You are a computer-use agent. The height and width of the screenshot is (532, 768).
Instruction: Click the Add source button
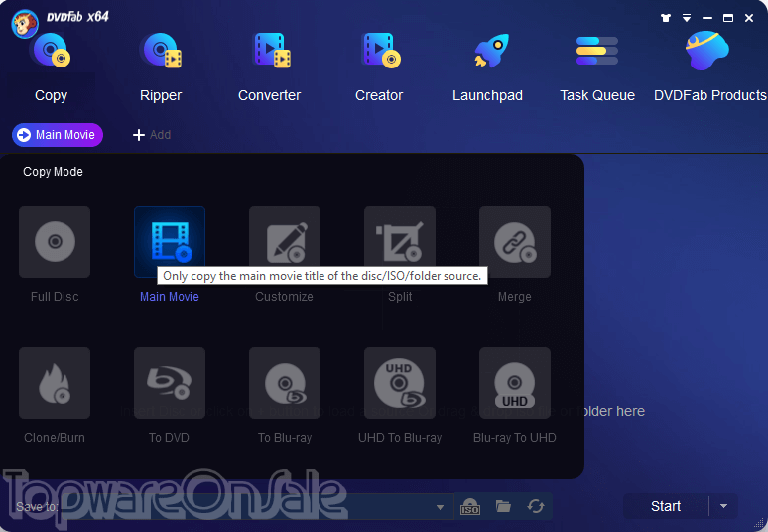[152, 135]
